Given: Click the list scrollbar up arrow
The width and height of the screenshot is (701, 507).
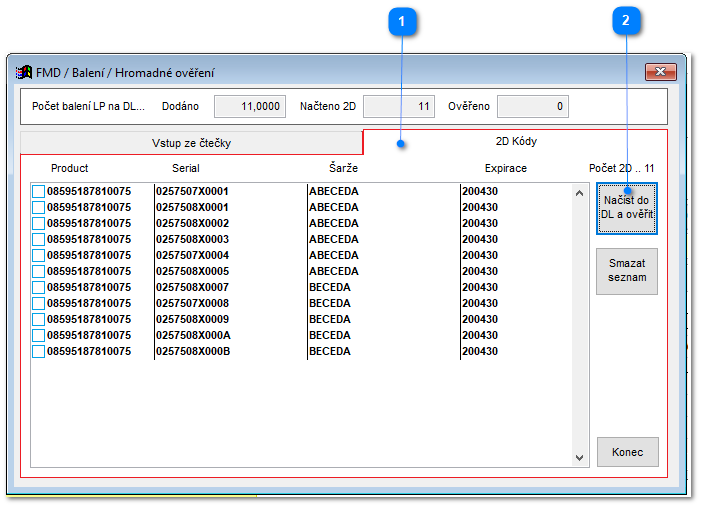Looking at the screenshot, I should [x=579, y=193].
